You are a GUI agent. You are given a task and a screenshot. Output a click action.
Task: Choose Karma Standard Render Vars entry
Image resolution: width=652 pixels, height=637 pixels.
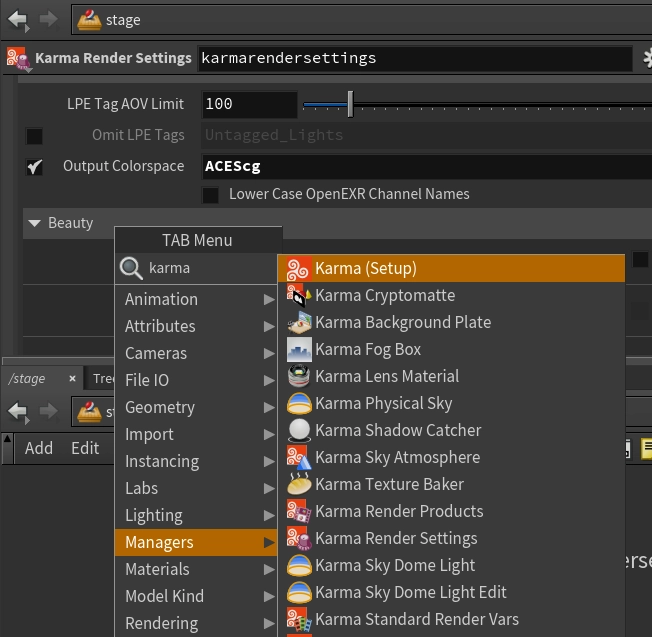(452, 619)
